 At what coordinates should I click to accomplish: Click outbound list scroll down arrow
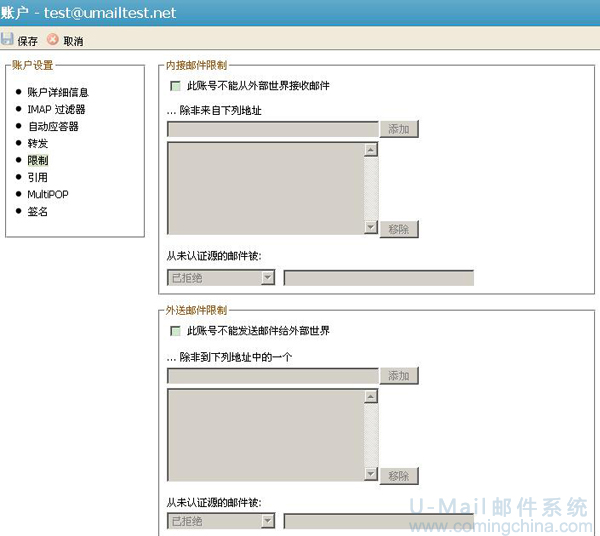[x=370, y=474]
